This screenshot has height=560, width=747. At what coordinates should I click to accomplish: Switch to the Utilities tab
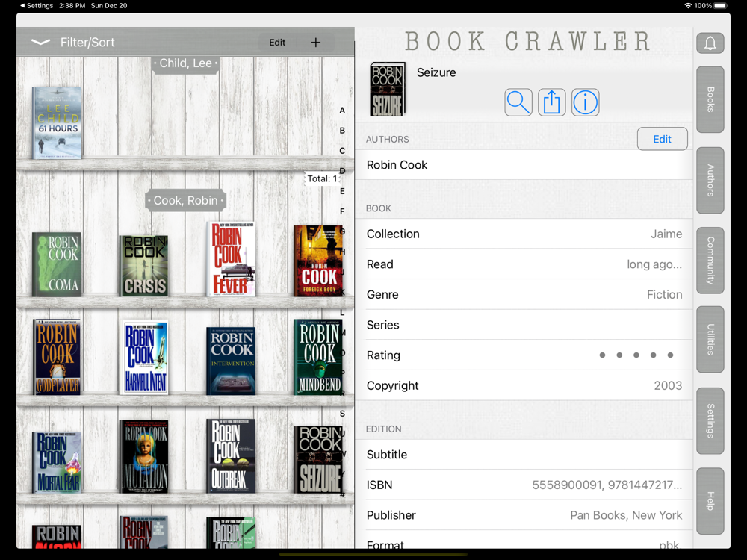coord(710,340)
